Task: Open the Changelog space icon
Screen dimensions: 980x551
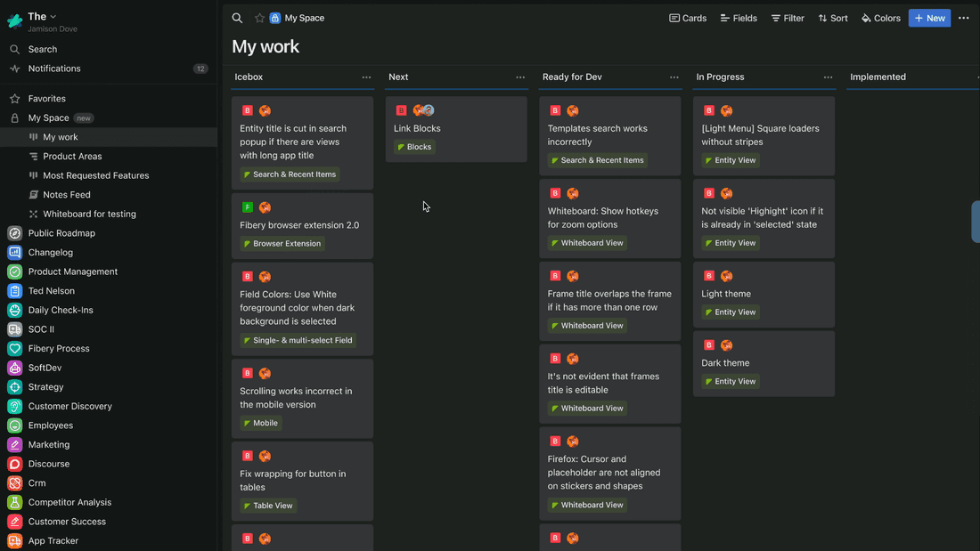Action: [x=14, y=253]
